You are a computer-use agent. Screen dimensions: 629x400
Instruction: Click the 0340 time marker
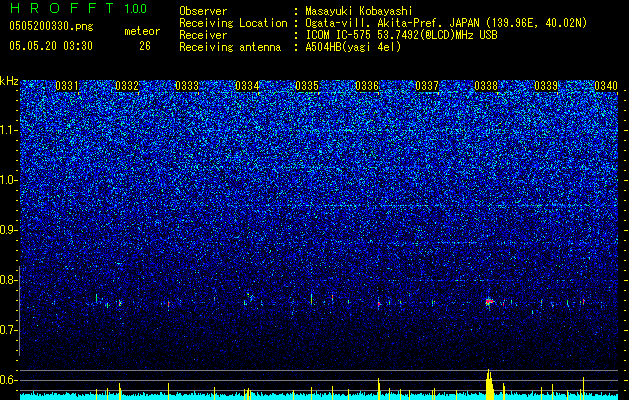pos(606,86)
